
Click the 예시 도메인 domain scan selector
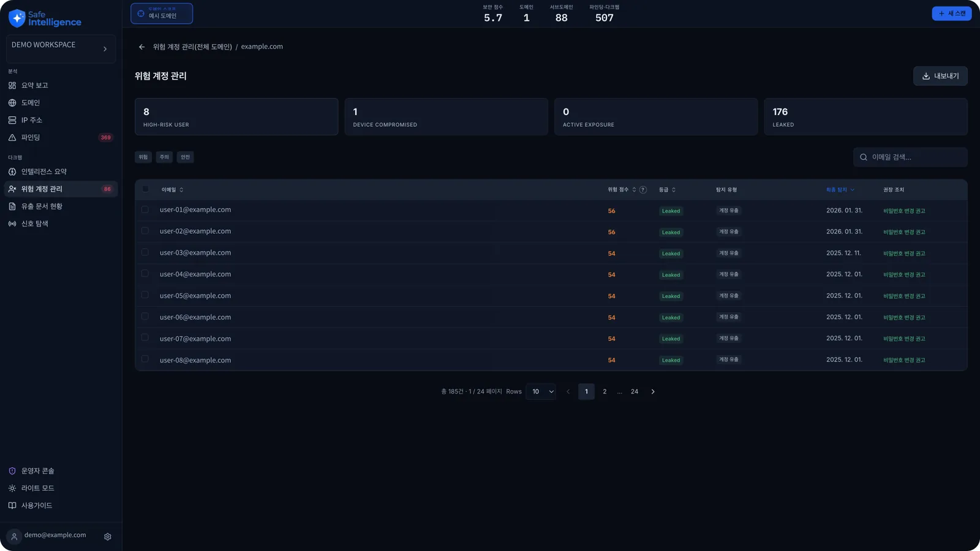coord(162,13)
